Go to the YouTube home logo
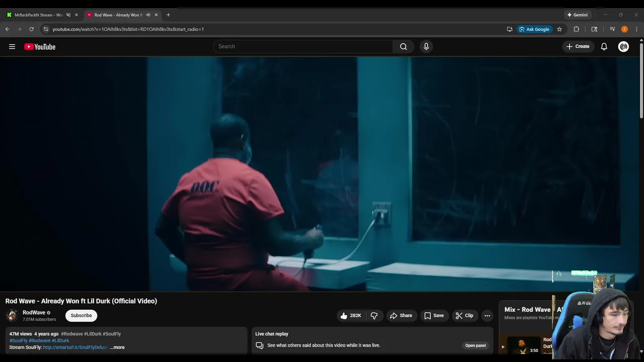644x362 pixels. pos(40,47)
